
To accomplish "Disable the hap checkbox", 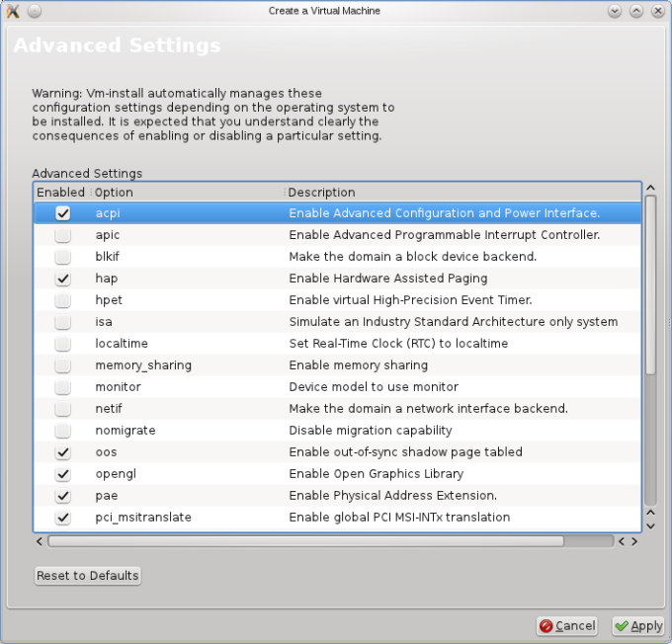I will coord(63,279).
